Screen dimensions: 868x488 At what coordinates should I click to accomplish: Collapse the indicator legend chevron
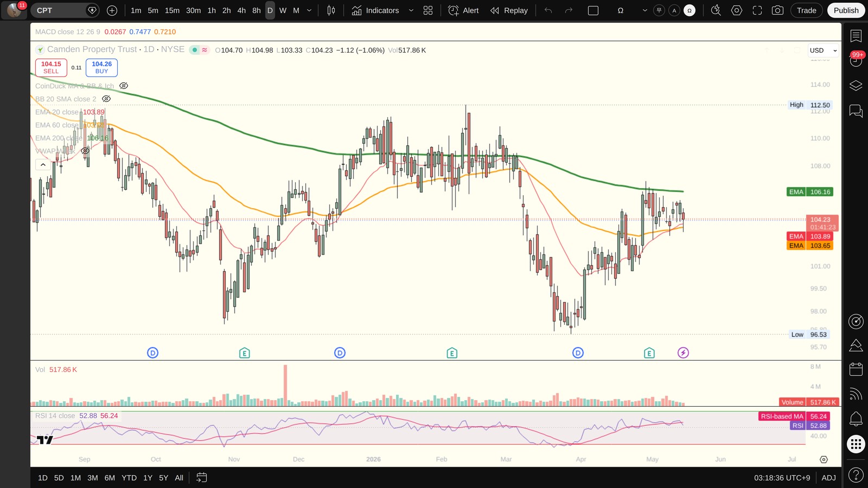(x=43, y=164)
